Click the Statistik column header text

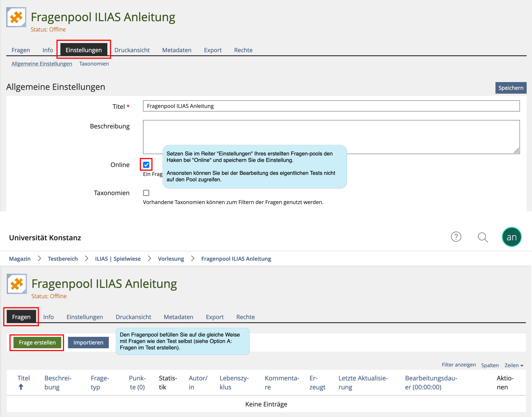(x=168, y=383)
